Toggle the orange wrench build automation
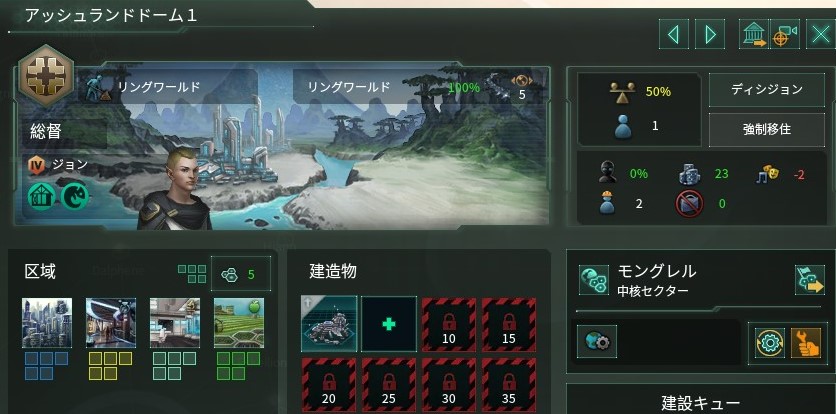Viewport: 836px width, 414px height. pos(806,343)
